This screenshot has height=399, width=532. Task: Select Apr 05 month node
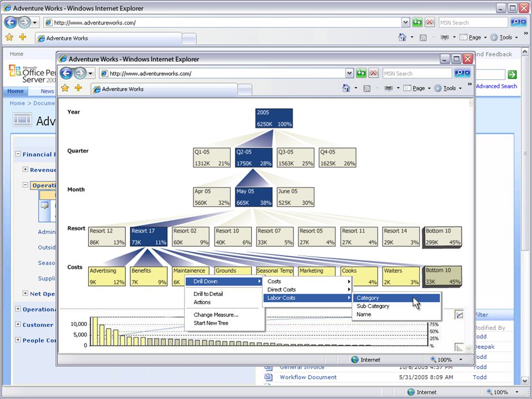click(x=212, y=197)
